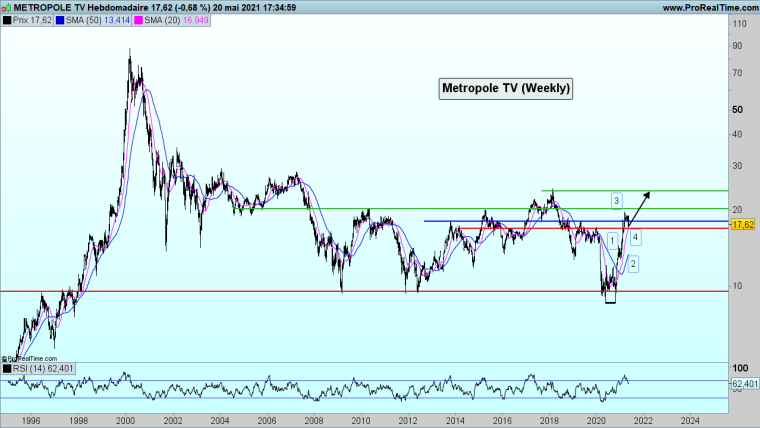Click the 20 mai 2021 17:34:59 timestamp
The image size is (760, 428).
(254, 7)
